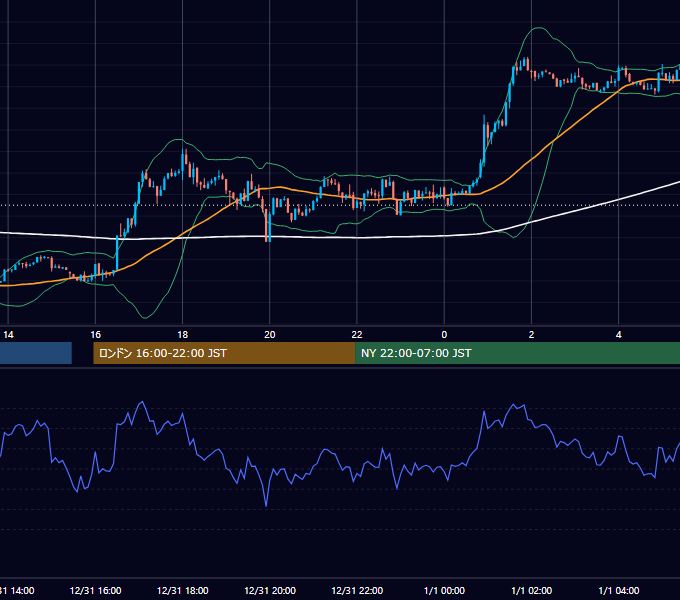This screenshot has height=600, width=680.
Task: Click hour label 4 on chart axis
Action: (x=618, y=335)
